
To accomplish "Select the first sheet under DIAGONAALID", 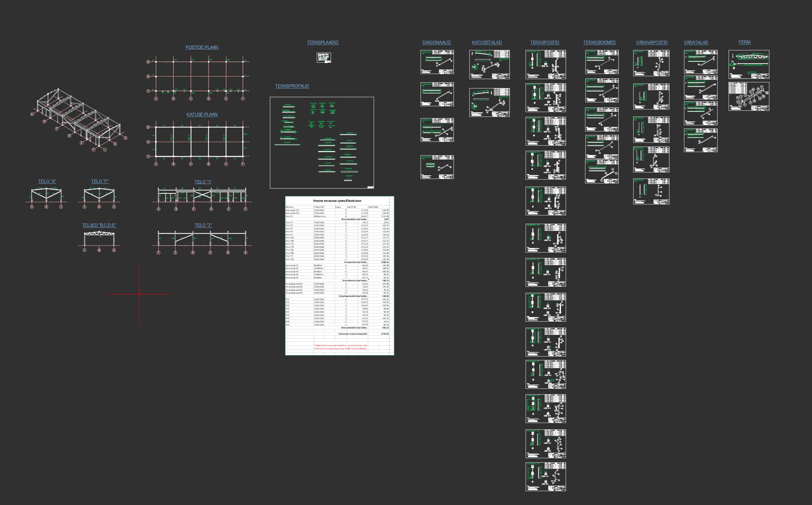I will 437,62.
